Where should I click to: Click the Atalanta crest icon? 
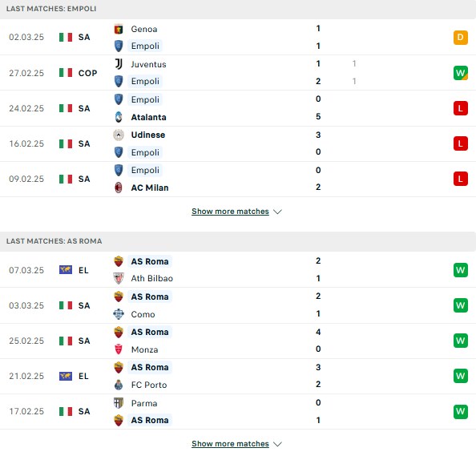coord(119,117)
